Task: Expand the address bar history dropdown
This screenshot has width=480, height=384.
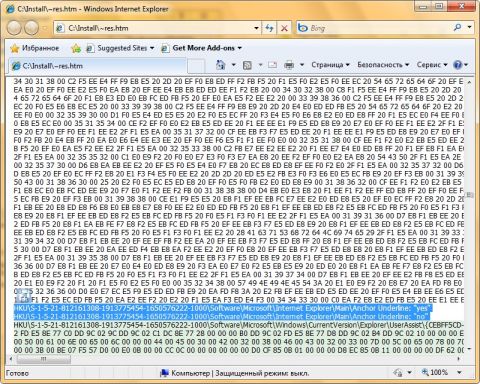Action: [x=256, y=28]
